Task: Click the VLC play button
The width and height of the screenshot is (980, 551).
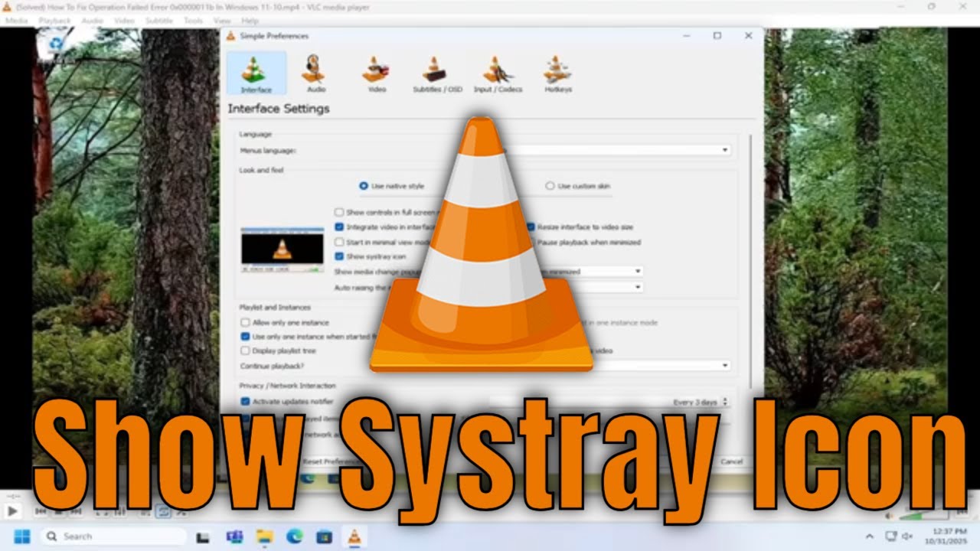Action: (12, 511)
